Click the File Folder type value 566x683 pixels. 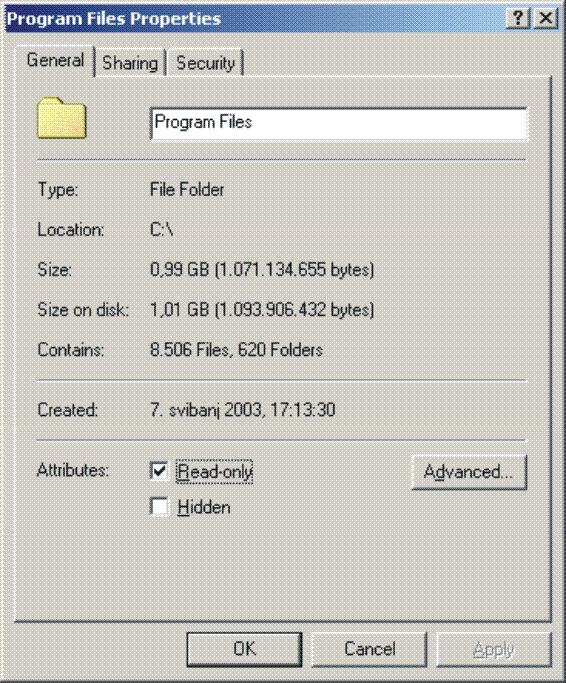coord(187,189)
